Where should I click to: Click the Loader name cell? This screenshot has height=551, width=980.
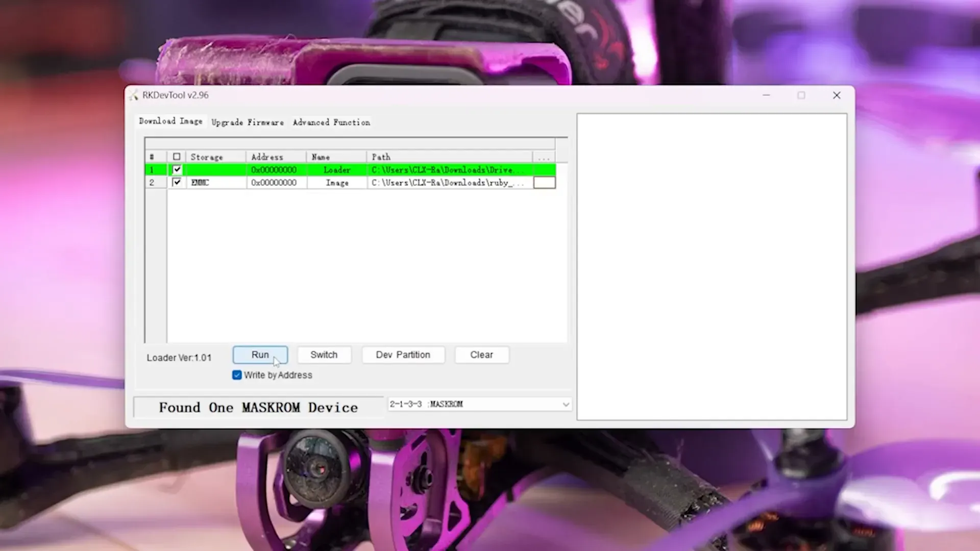(x=337, y=170)
